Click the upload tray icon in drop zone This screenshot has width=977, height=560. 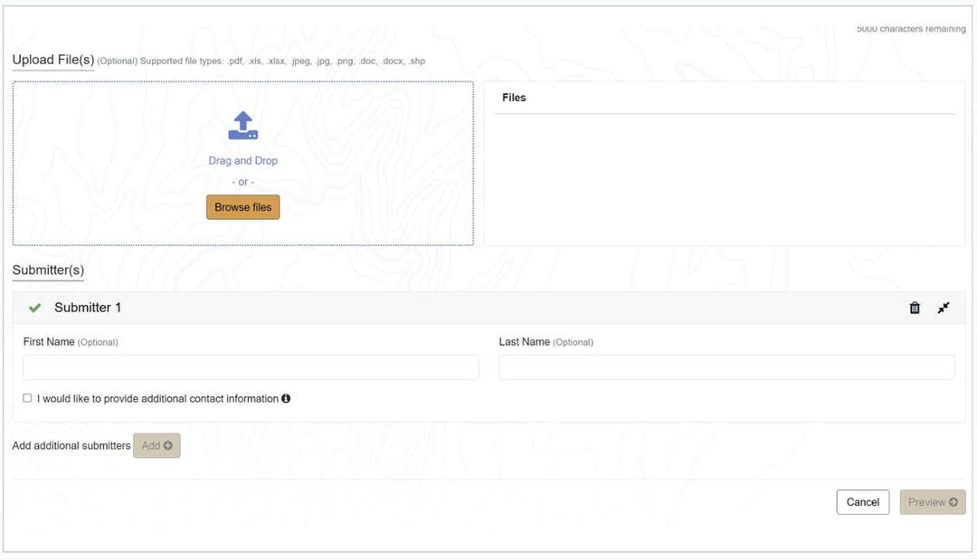pos(242,126)
